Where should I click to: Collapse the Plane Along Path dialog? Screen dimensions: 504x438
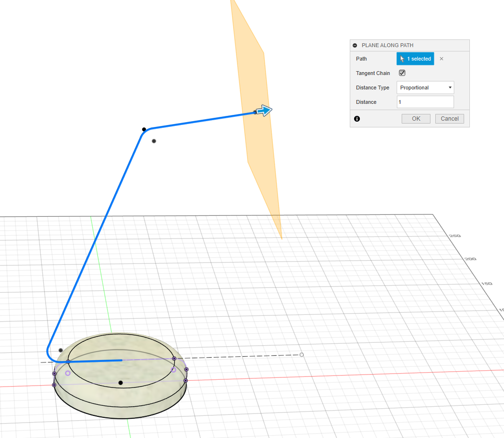click(355, 45)
